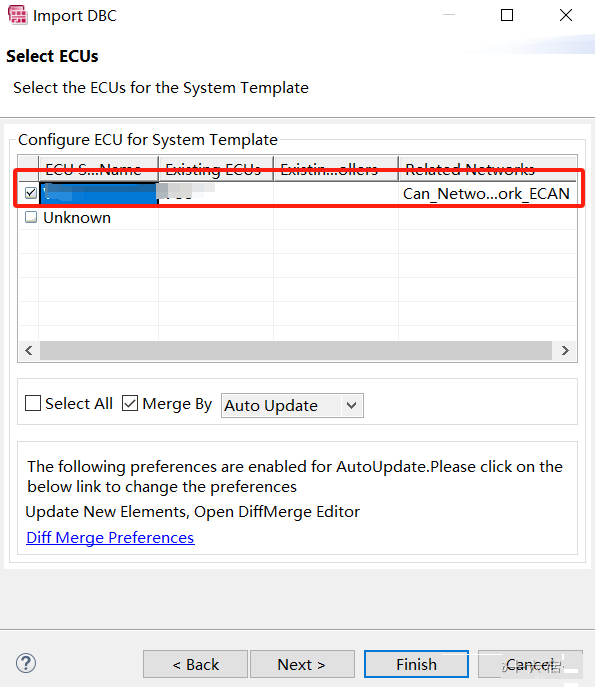Click Finish to complete the import
Viewport: 614px width, 699px height.
pyautogui.click(x=416, y=664)
